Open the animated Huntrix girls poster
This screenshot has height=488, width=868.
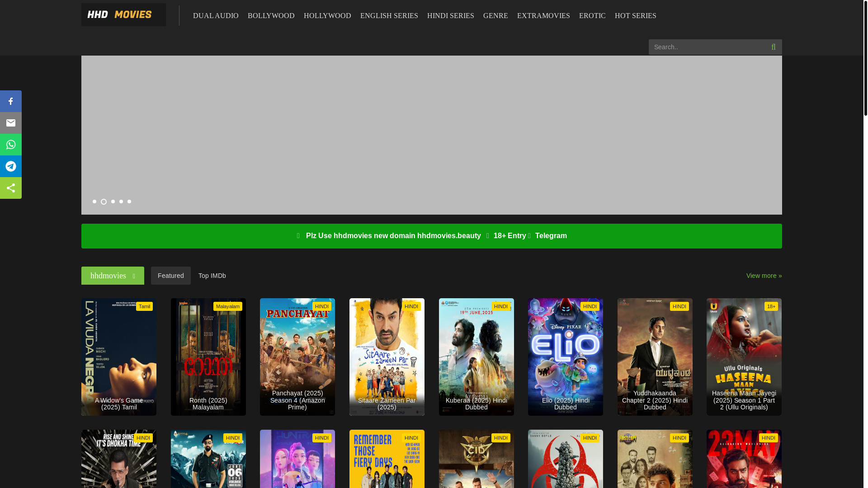(297, 459)
